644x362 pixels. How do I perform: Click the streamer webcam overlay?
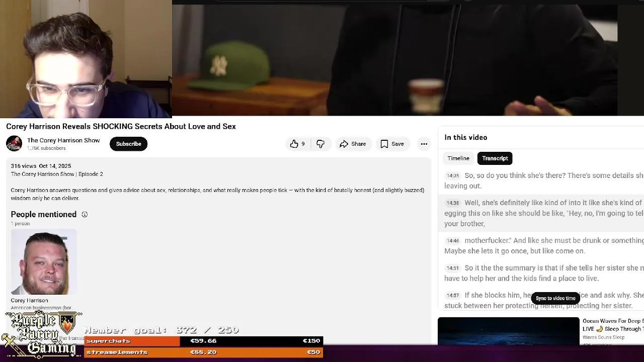(x=86, y=59)
